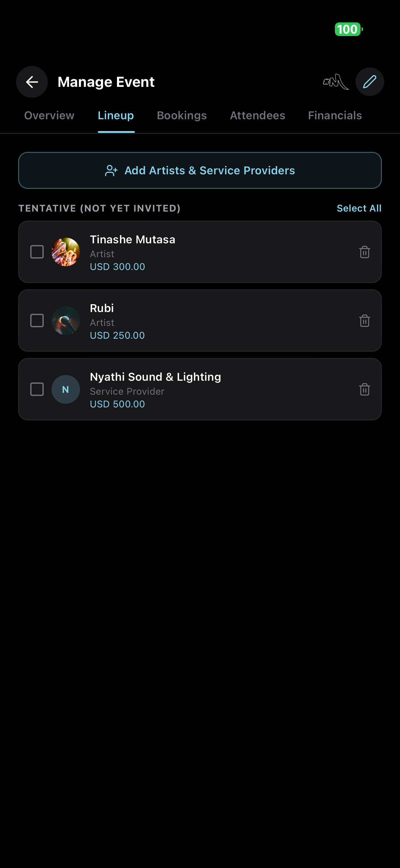
Task: Remove Nyathi Sound & Lighting via trash
Action: pos(364,390)
